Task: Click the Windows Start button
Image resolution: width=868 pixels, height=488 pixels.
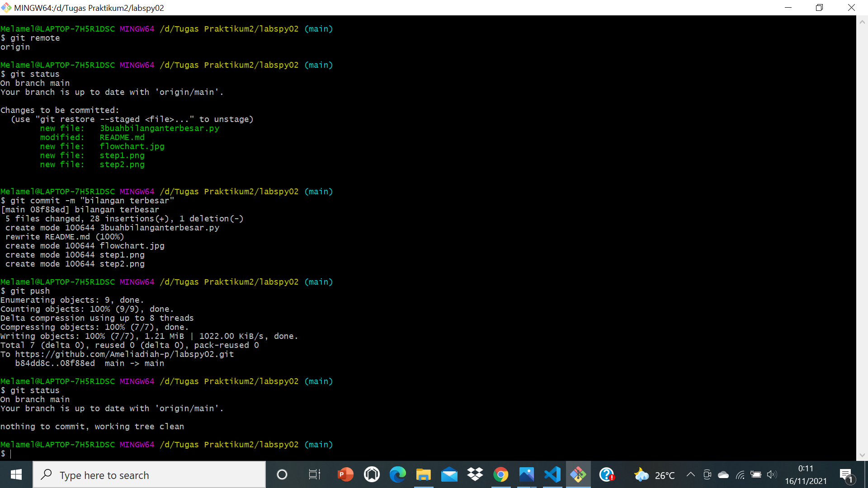Action: [16, 475]
